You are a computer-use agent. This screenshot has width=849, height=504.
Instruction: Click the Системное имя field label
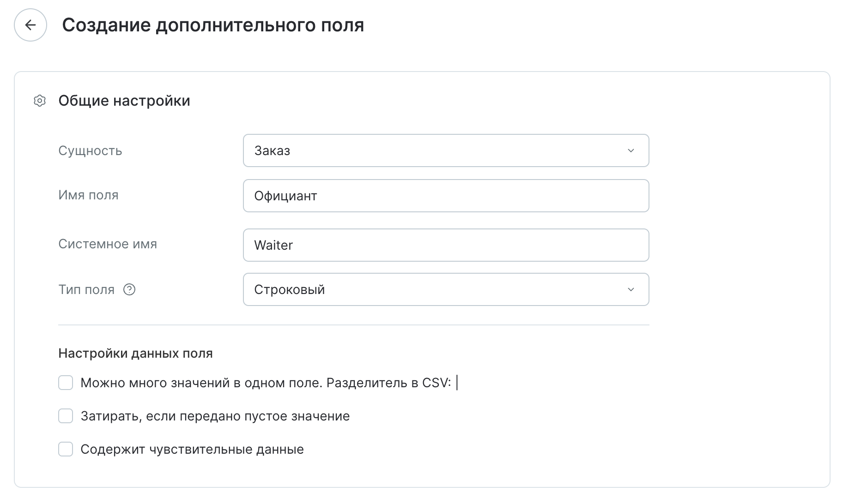click(108, 244)
